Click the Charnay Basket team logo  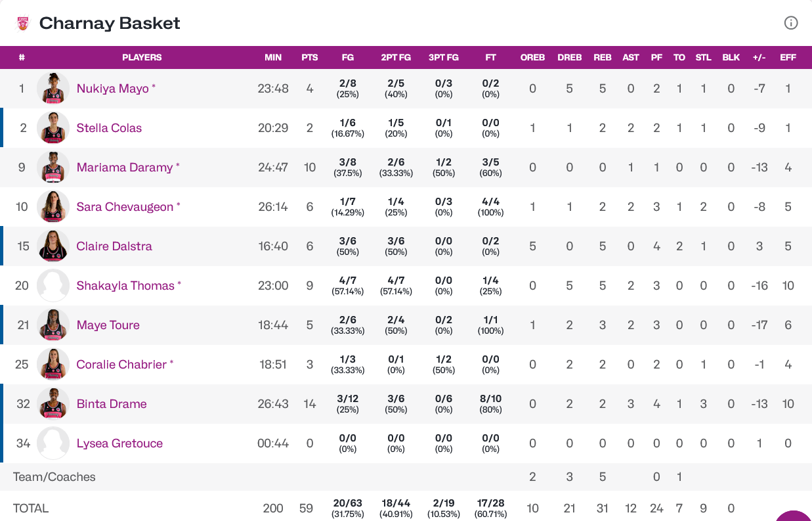pyautogui.click(x=23, y=24)
